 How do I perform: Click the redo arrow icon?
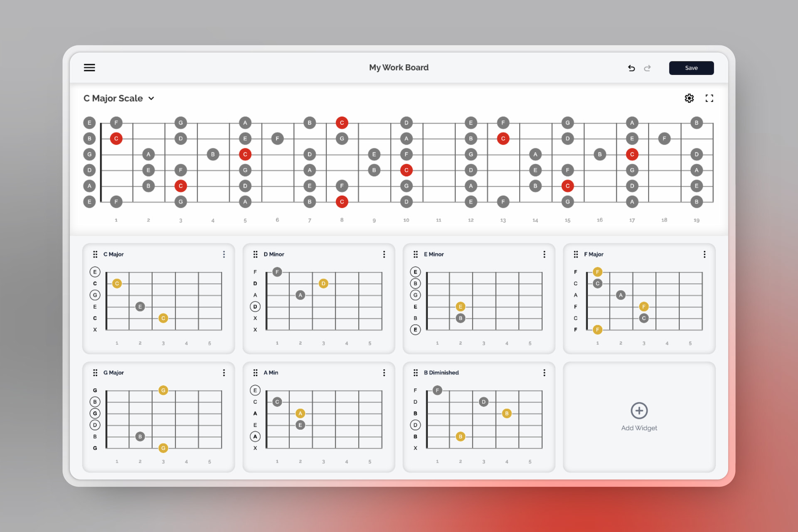click(x=647, y=68)
